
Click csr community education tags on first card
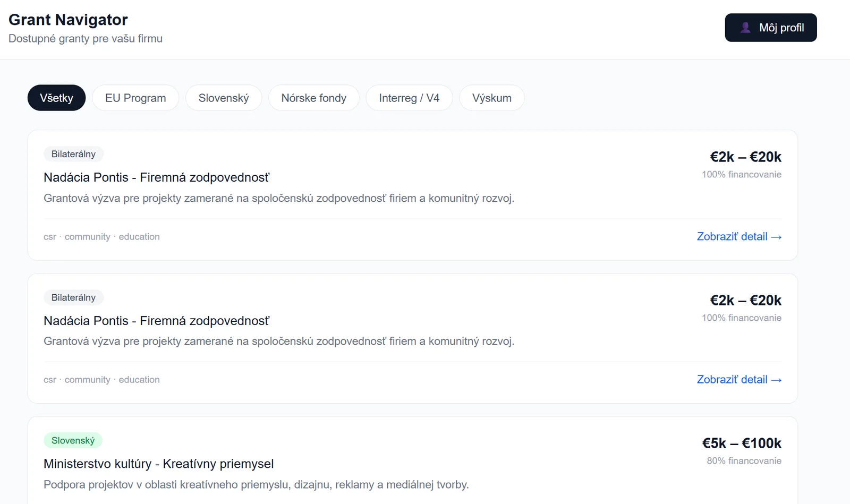point(101,236)
